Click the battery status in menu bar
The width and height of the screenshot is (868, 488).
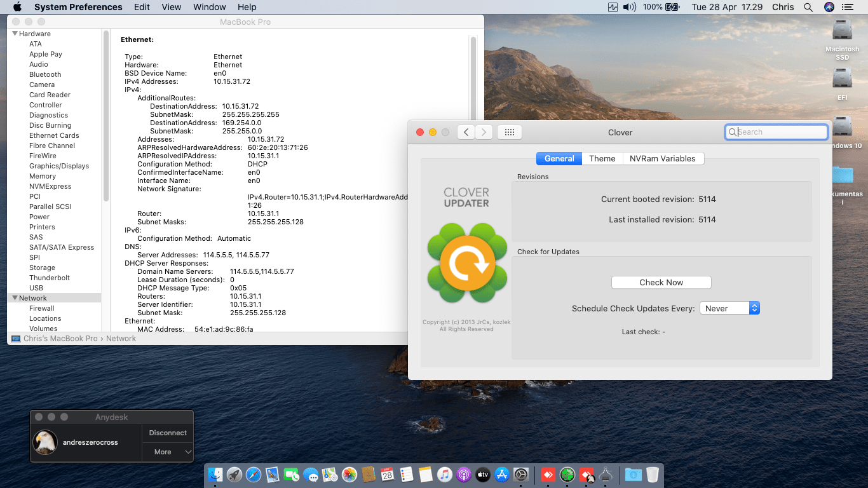(661, 7)
